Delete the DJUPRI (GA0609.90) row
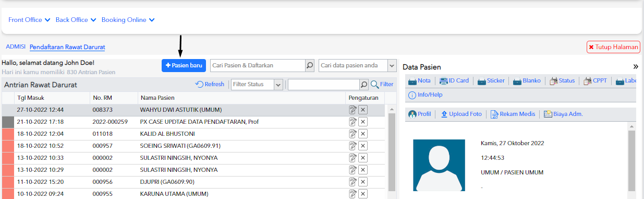The width and height of the screenshot is (644, 199). coord(363,182)
